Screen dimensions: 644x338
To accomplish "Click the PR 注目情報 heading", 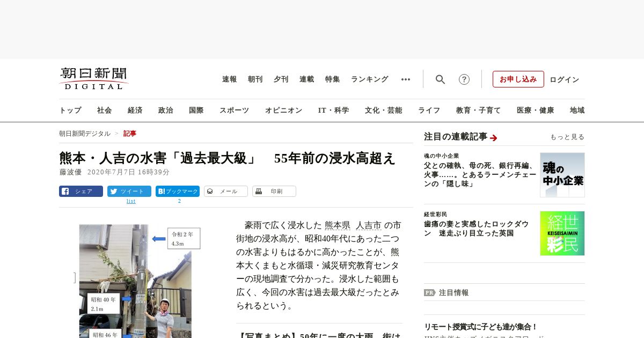I will click(x=447, y=293).
